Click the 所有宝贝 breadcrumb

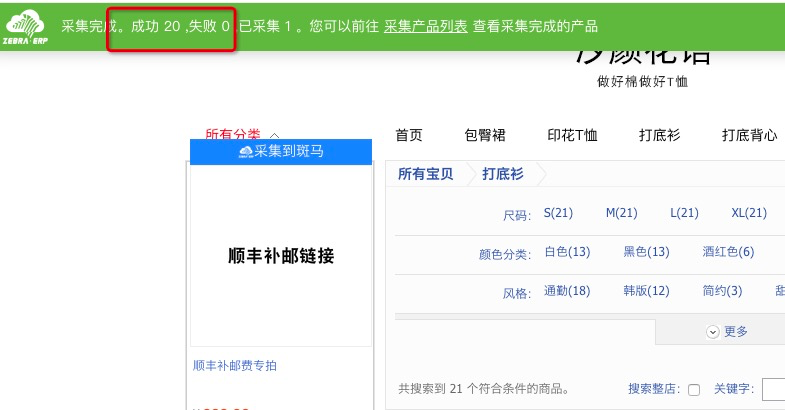pyautogui.click(x=425, y=174)
